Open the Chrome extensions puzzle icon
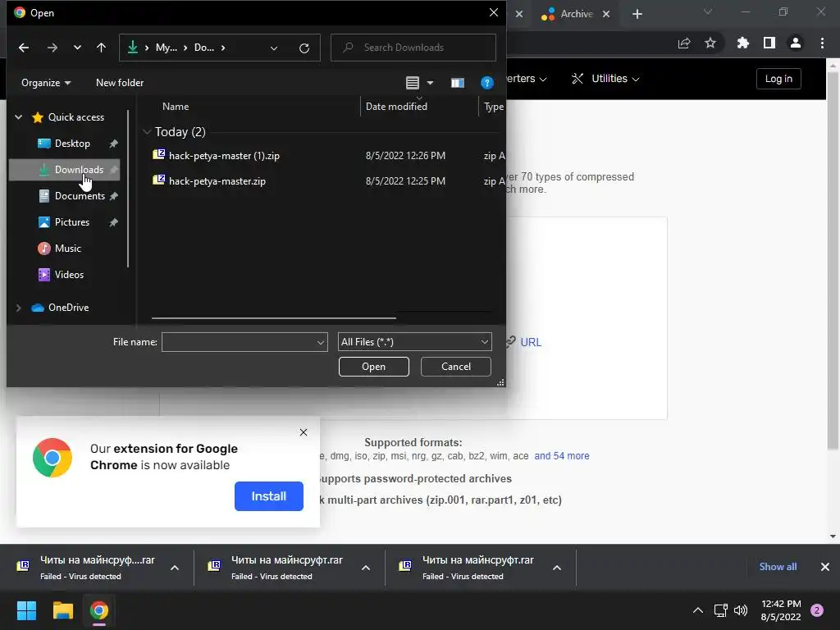 [x=743, y=43]
